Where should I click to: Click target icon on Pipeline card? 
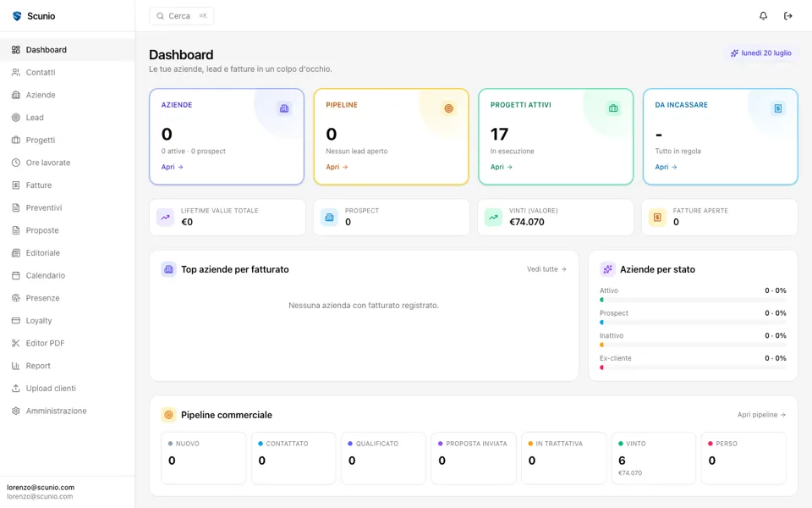point(448,108)
